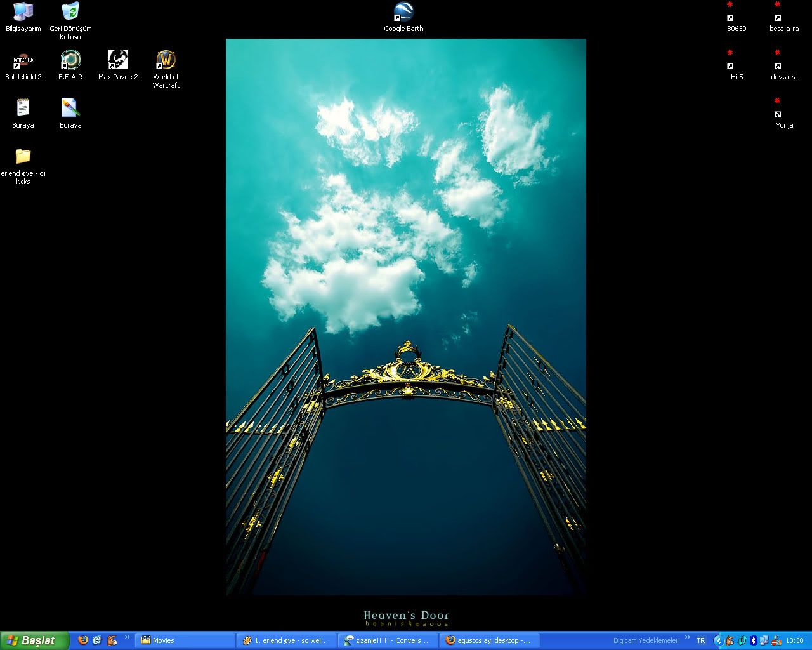Viewport: 812px width, 650px height.
Task: Open the Bilgisayarım desktop icon
Action: click(23, 17)
